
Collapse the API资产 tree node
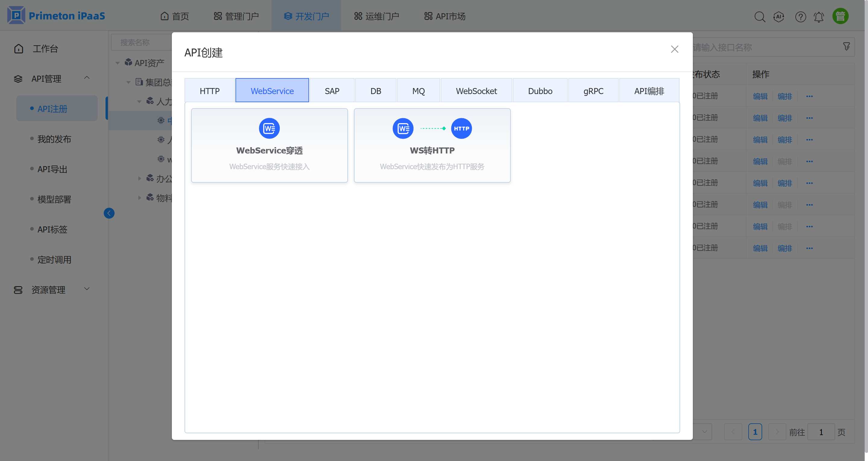tap(118, 63)
